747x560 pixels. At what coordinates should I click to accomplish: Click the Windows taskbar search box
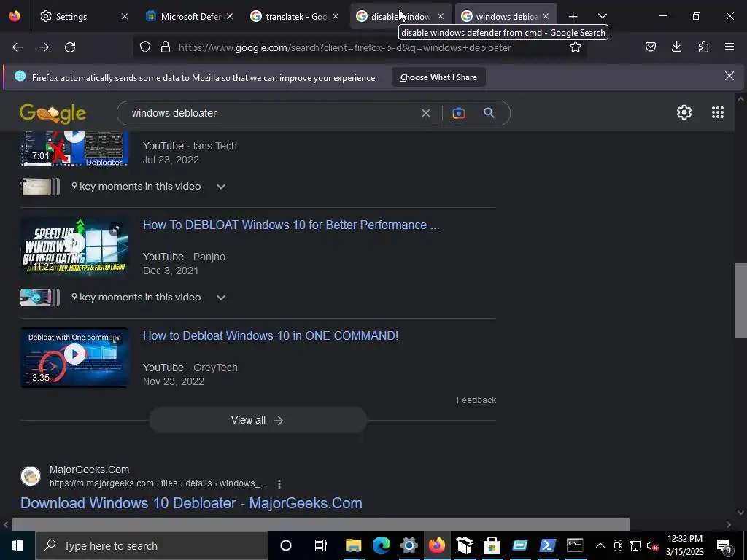pyautogui.click(x=152, y=545)
